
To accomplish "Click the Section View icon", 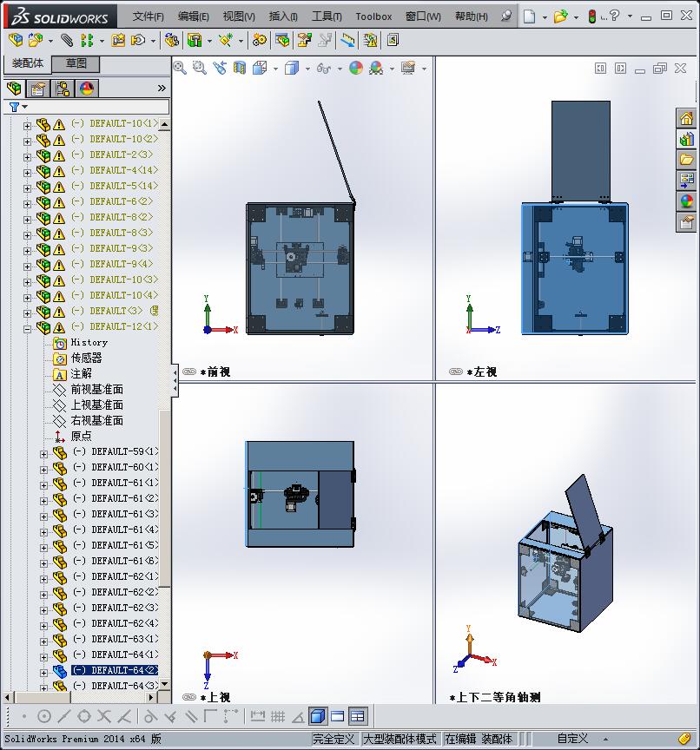I will pyautogui.click(x=239, y=68).
